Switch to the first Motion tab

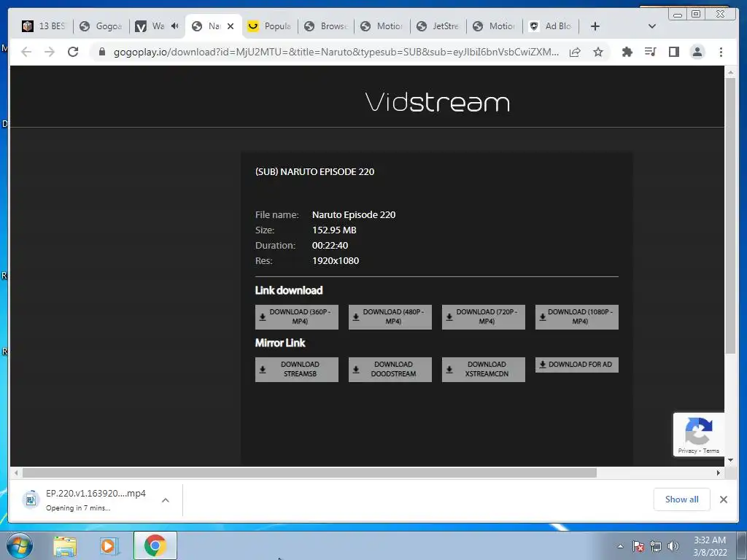tap(382, 26)
